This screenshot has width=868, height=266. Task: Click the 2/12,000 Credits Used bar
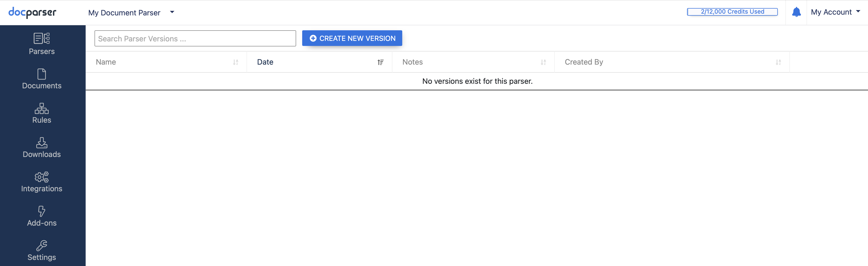[x=732, y=12]
